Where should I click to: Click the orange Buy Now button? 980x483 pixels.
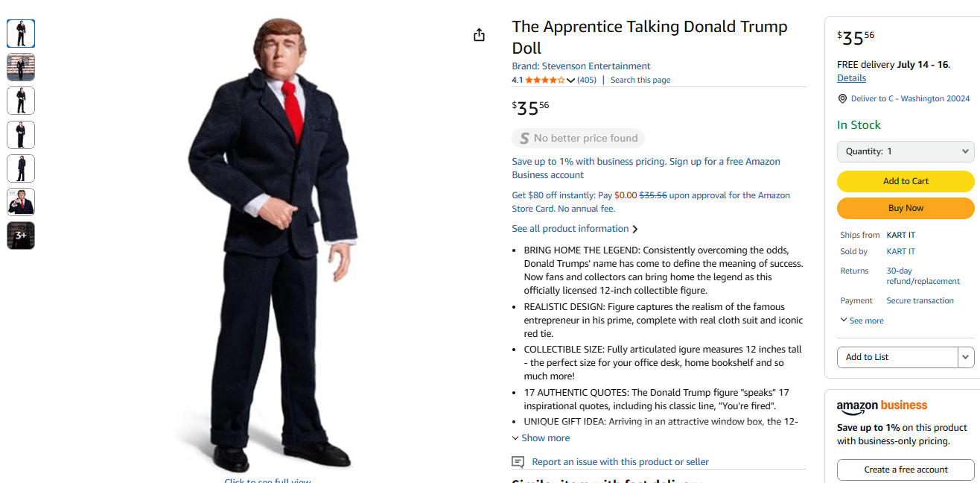[x=906, y=208]
